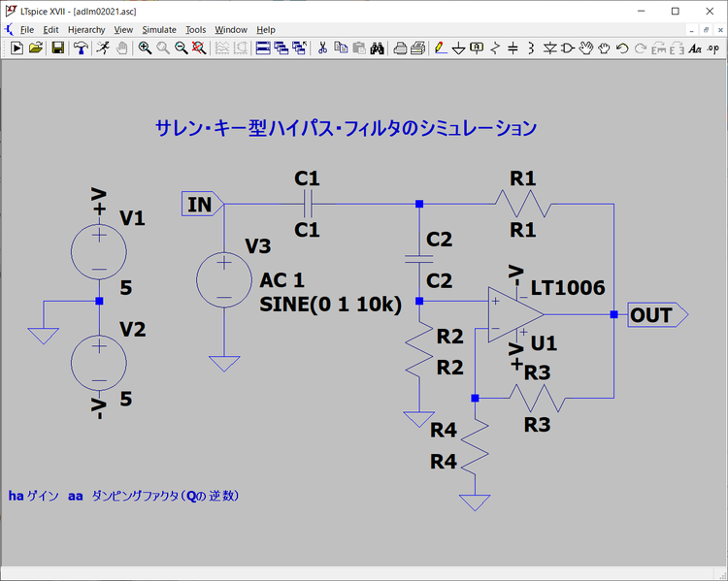This screenshot has height=581, width=728.
Task: Click the Save floppy disk icon
Action: (58, 48)
